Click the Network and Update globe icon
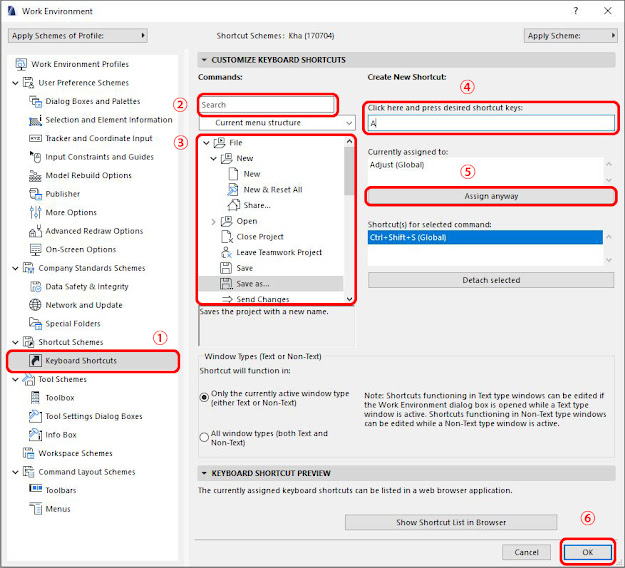 tap(35, 305)
